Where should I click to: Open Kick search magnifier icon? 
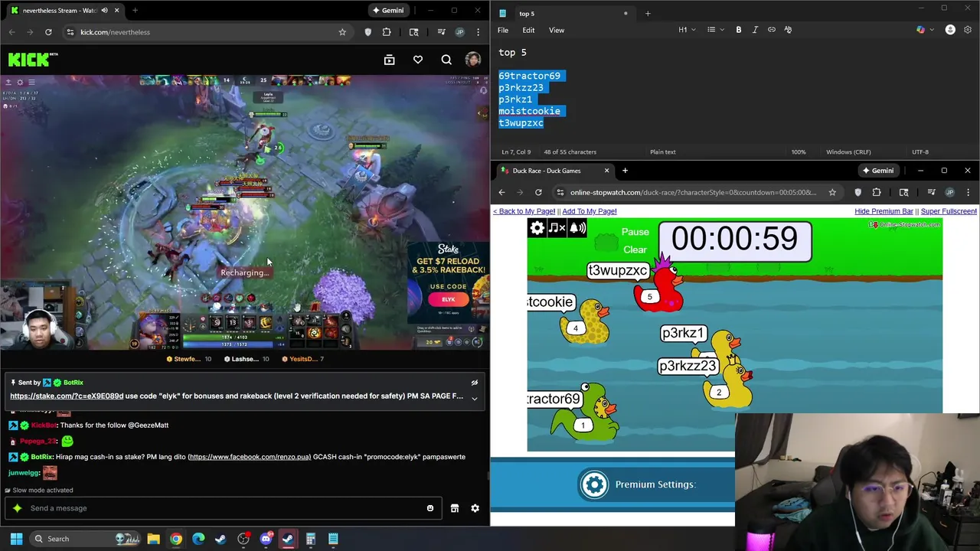(446, 60)
